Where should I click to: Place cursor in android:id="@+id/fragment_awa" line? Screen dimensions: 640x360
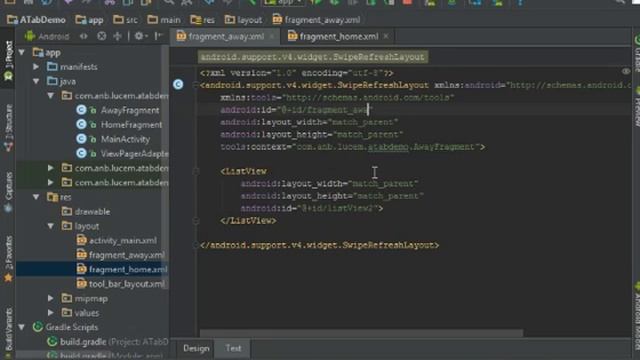point(296,110)
